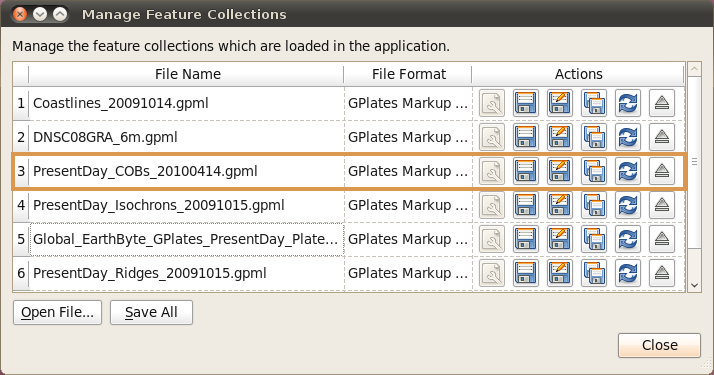The height and width of the screenshot is (375, 714).
Task: Edit configuration icon for PresentDay_Ridges_20091015.gpml
Action: click(x=492, y=273)
